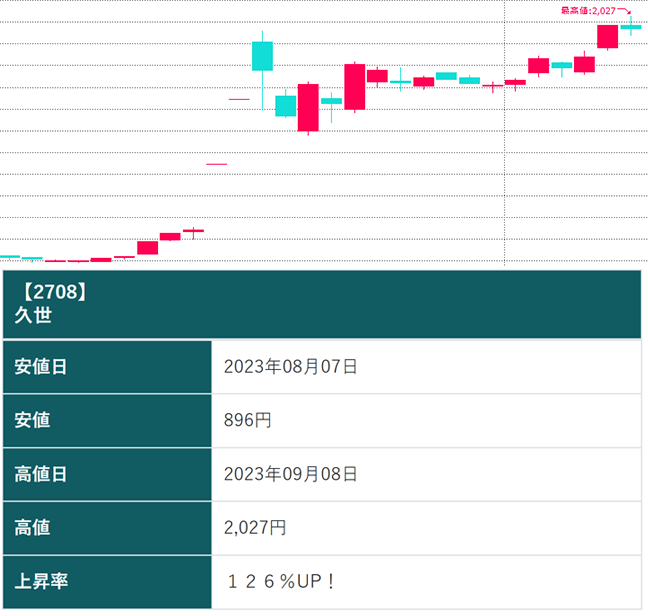The image size is (648, 616).
Task: Click the 126%UP! rise rate value
Action: 281,581
